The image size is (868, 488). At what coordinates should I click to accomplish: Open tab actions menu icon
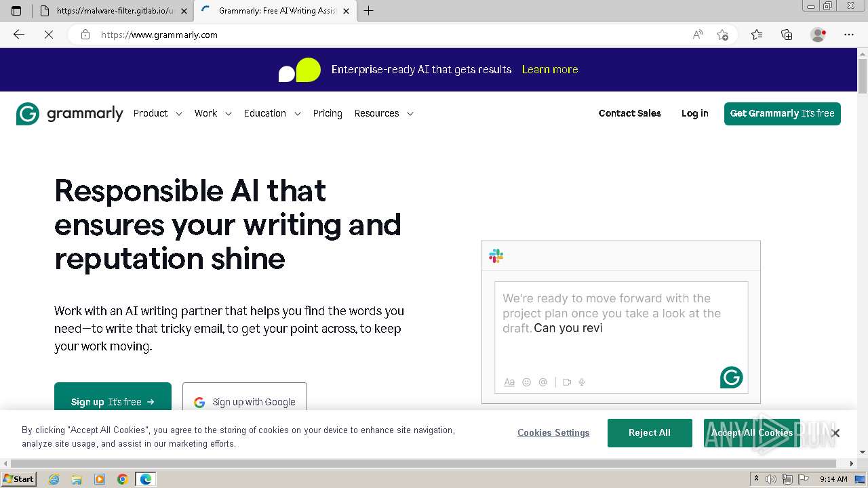click(x=16, y=11)
